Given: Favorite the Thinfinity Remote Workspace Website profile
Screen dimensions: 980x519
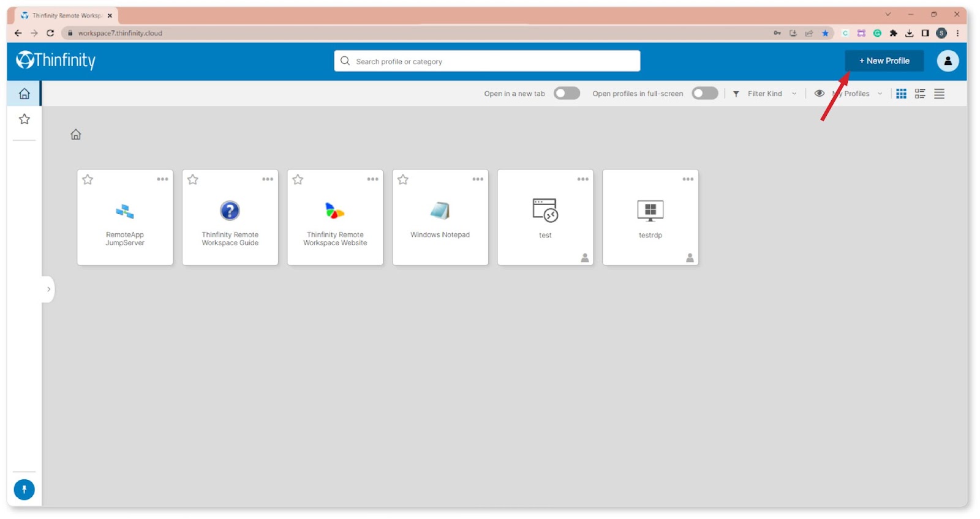Looking at the screenshot, I should click(298, 179).
